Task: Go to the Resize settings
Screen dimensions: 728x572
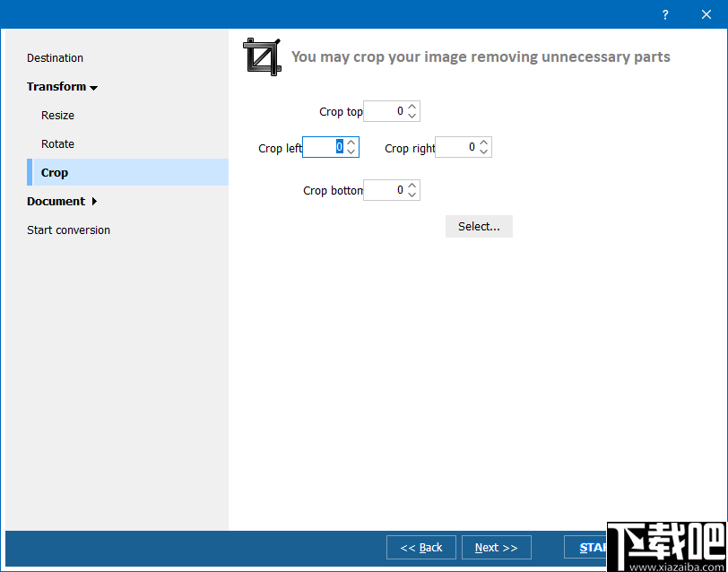Action: 57,115
